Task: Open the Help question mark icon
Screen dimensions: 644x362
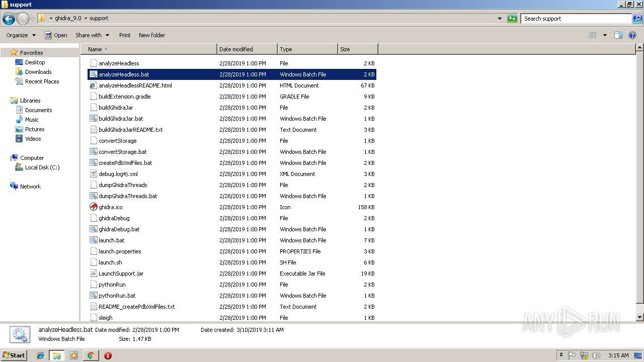Action: pos(632,35)
